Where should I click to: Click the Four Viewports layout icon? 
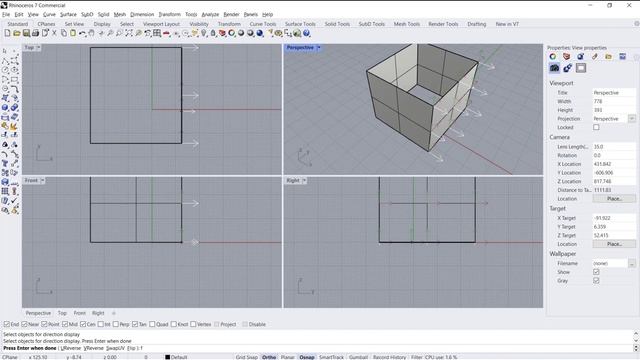click(x=157, y=33)
